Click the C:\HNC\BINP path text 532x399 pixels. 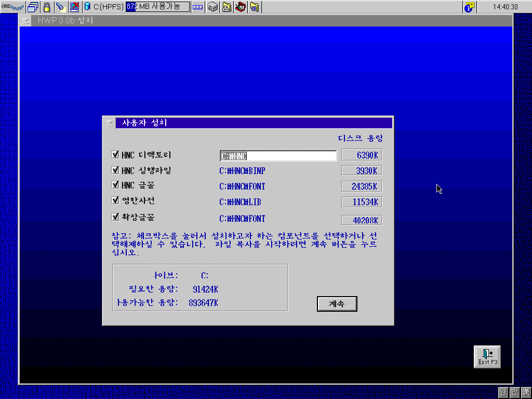click(242, 170)
